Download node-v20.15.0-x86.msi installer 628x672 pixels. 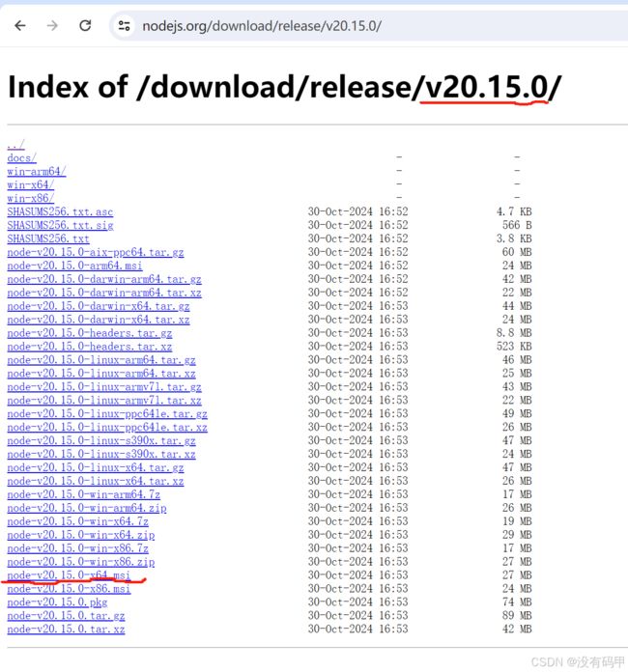coord(69,589)
